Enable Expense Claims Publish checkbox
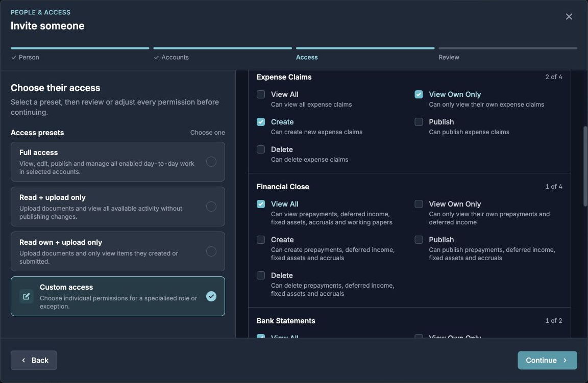The width and height of the screenshot is (588, 383). (419, 122)
